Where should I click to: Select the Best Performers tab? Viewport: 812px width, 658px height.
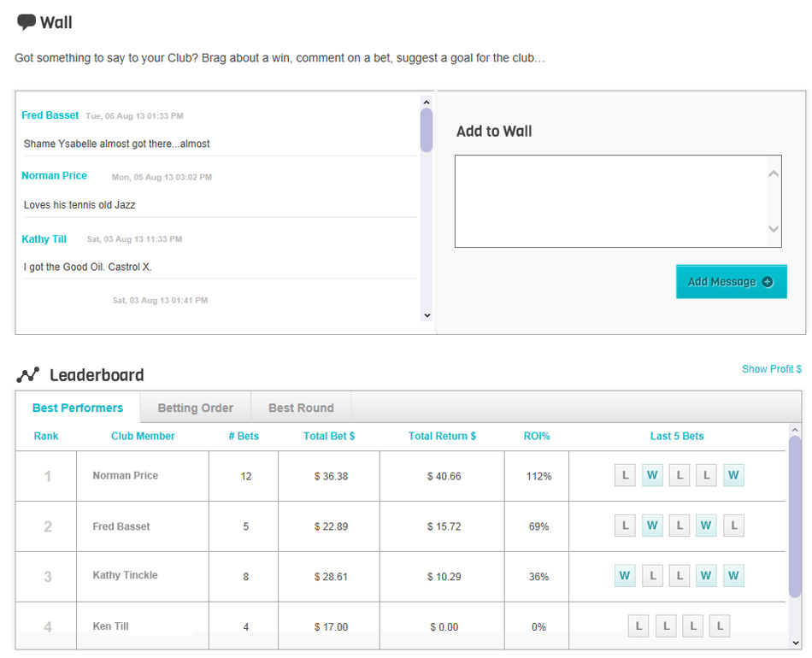[78, 408]
